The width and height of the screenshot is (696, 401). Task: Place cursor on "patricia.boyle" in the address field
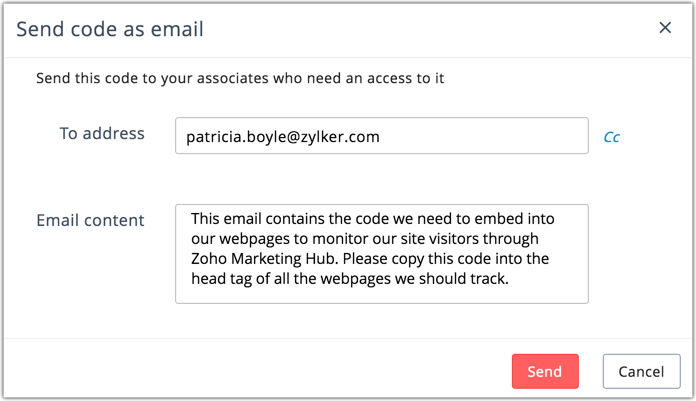[234, 137]
